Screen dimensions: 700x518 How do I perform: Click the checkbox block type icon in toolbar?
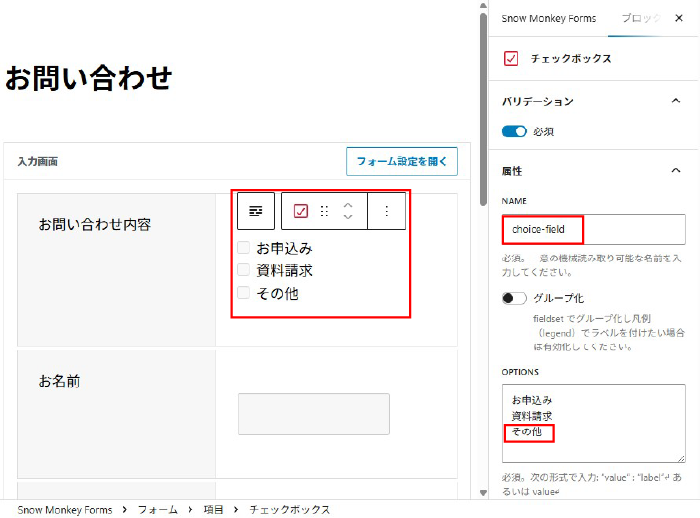(x=301, y=211)
